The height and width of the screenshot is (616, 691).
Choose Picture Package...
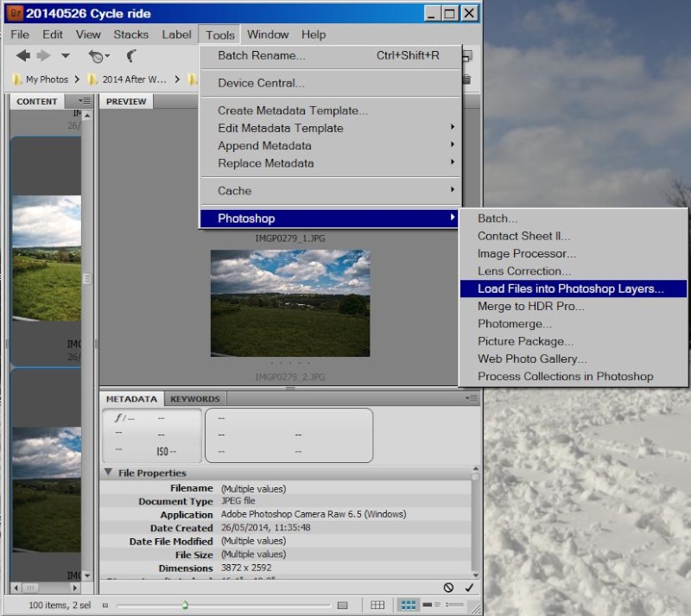[x=573, y=341]
